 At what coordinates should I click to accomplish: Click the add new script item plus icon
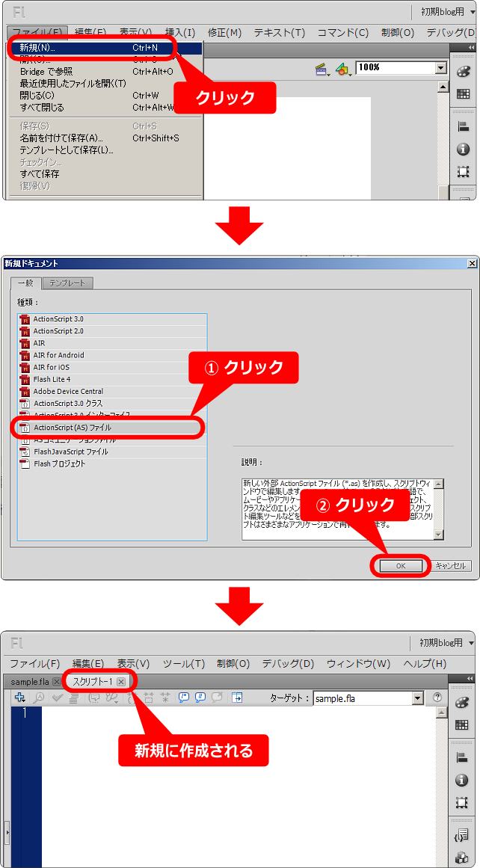(20, 698)
